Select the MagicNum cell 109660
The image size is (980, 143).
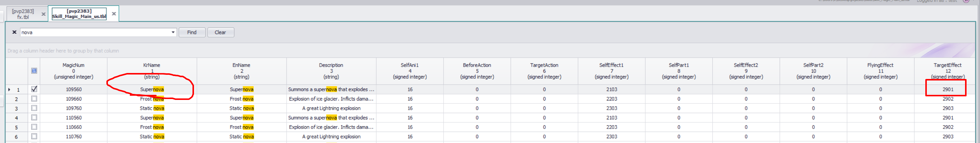(74, 99)
